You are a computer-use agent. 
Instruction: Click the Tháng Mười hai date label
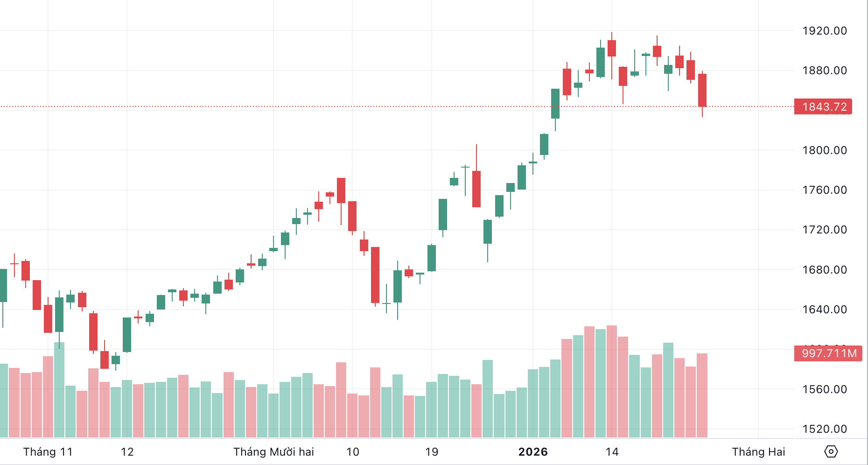pos(273,452)
